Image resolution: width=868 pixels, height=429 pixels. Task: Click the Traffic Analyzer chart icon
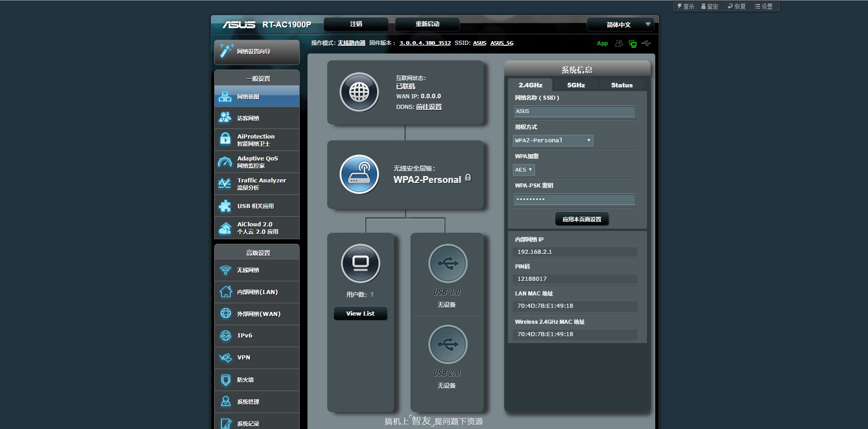[225, 183]
